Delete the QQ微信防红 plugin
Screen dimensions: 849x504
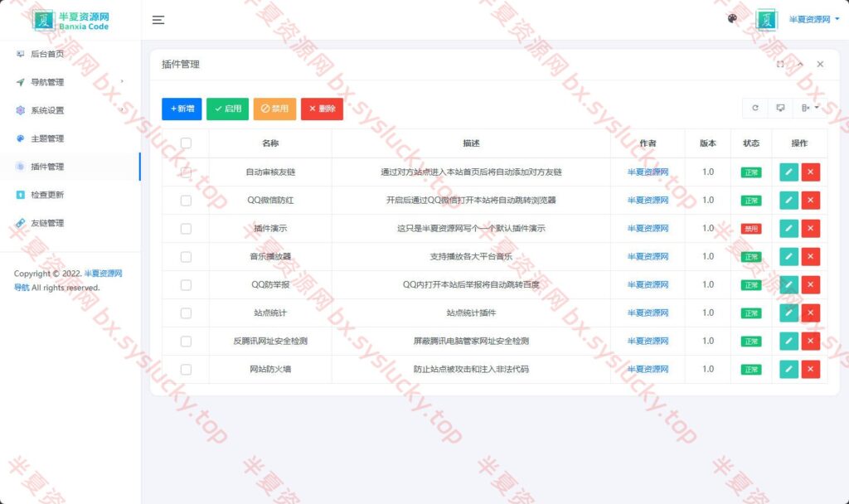(811, 201)
